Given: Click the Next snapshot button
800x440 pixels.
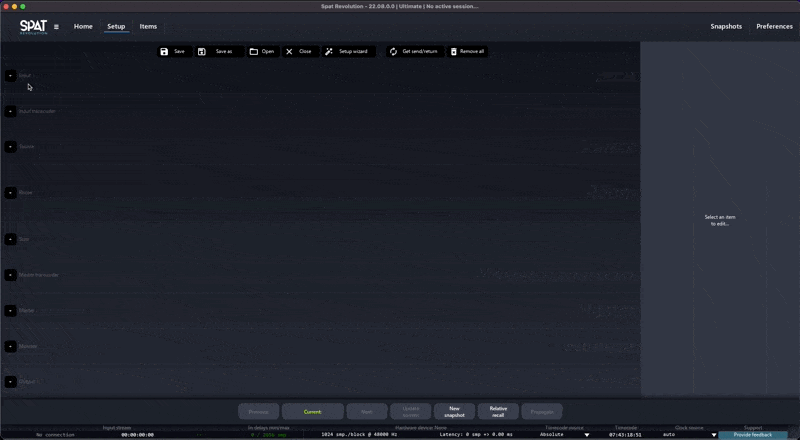Looking at the screenshot, I should pyautogui.click(x=367, y=411).
